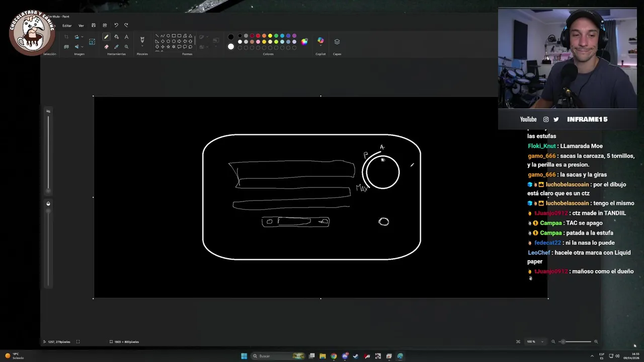Screen dimensions: 644x362
Task: Show hidden icons in system tray
Action: (x=592, y=356)
